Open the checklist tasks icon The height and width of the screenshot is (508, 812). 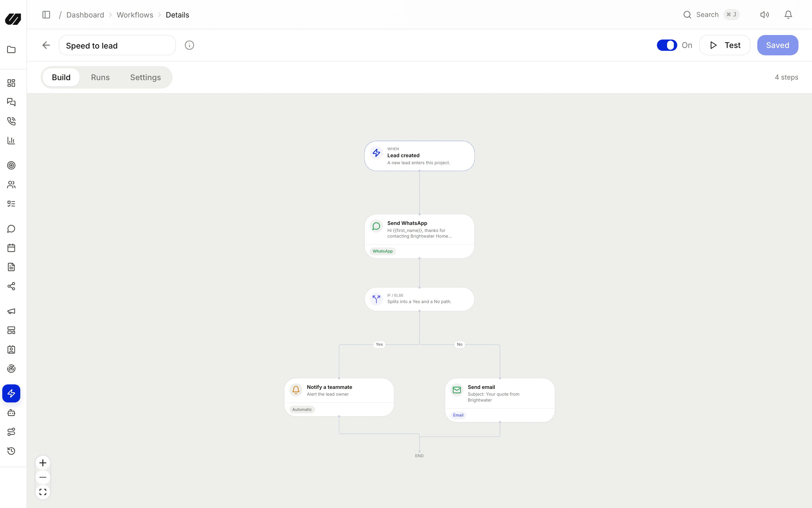11,203
